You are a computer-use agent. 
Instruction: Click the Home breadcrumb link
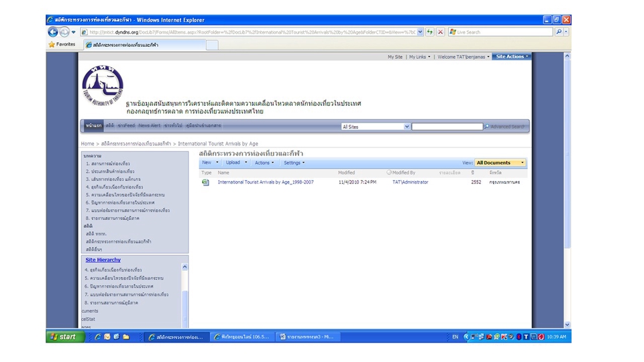[x=87, y=143]
